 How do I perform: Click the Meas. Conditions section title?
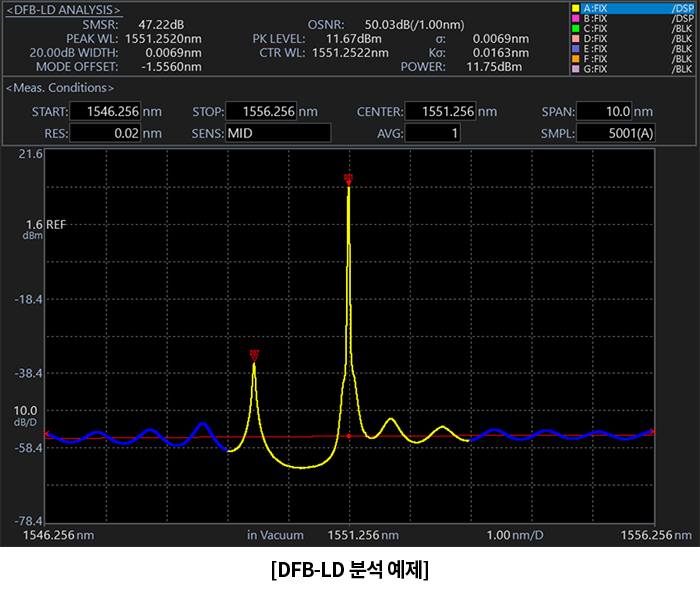(x=60, y=87)
